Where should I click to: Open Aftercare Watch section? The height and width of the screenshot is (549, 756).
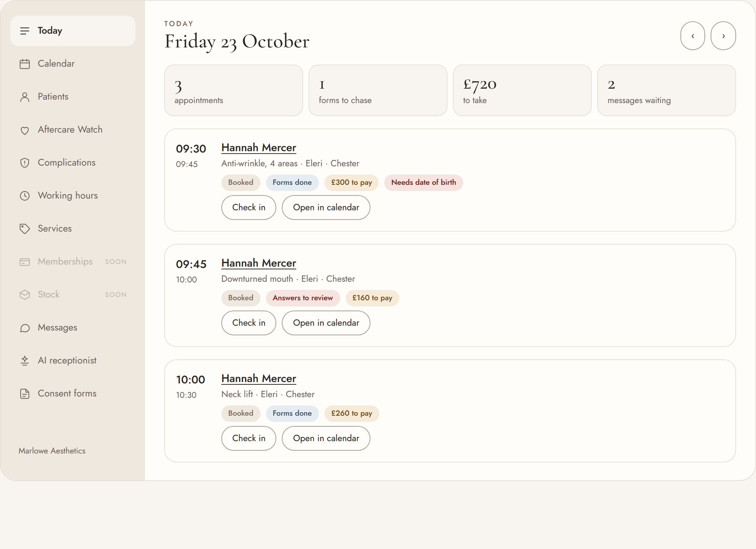pyautogui.click(x=73, y=129)
